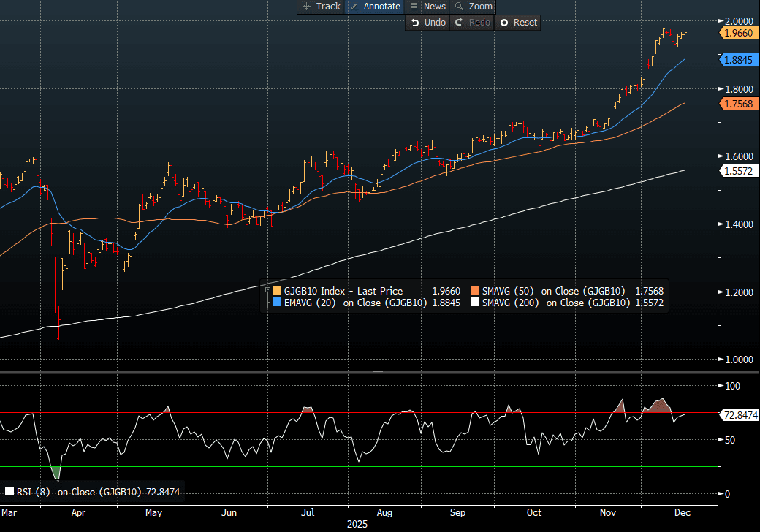This screenshot has height=532, width=760.
Task: Click the 72.8474 RSI value label
Action: pyautogui.click(x=740, y=415)
